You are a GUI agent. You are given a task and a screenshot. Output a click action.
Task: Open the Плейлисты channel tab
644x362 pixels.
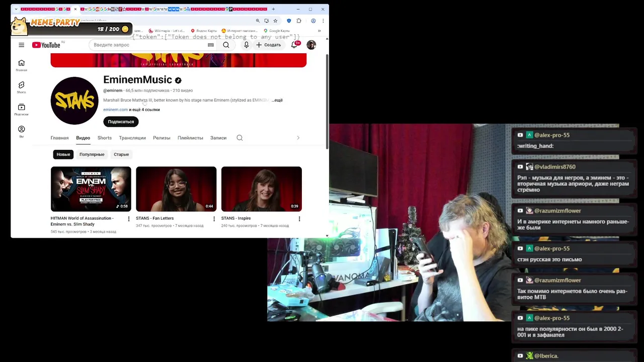point(190,138)
